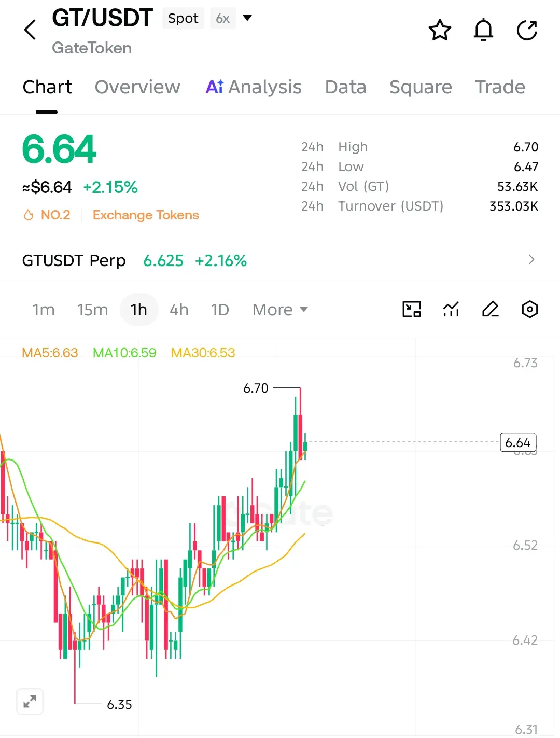Tap the MA5:6.63 indicator label

(x=50, y=353)
